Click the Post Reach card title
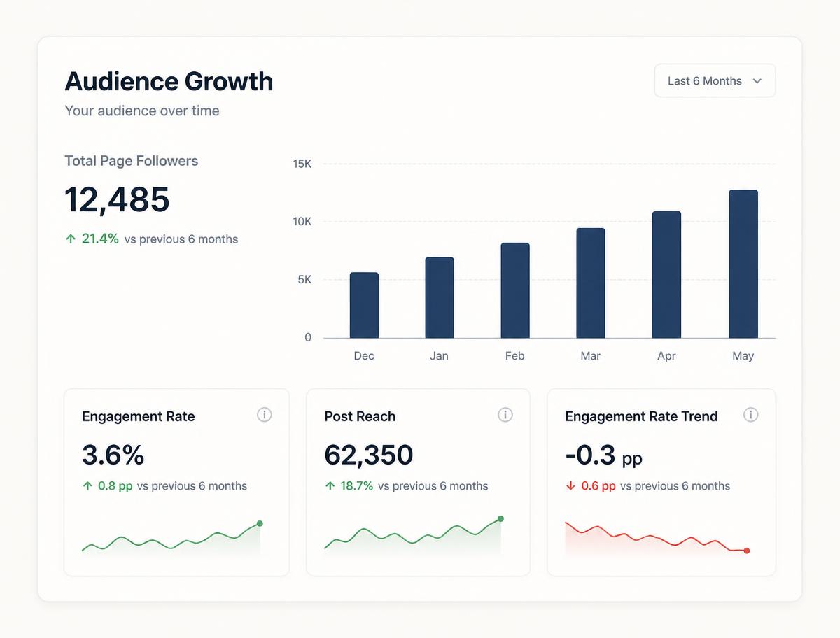The height and width of the screenshot is (638, 840). 360,416
